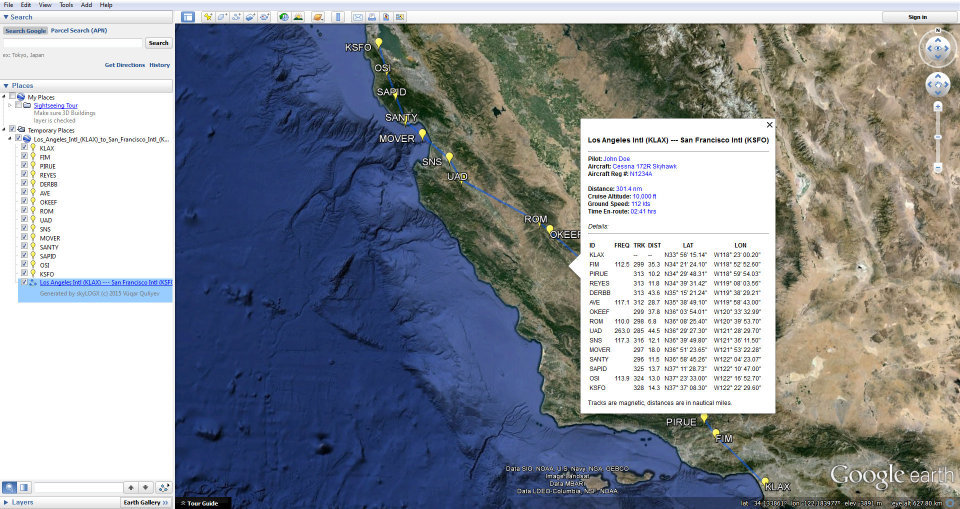Viewport: 960px width, 509px height.
Task: Close the flight plan info balloon
Action: [770, 124]
